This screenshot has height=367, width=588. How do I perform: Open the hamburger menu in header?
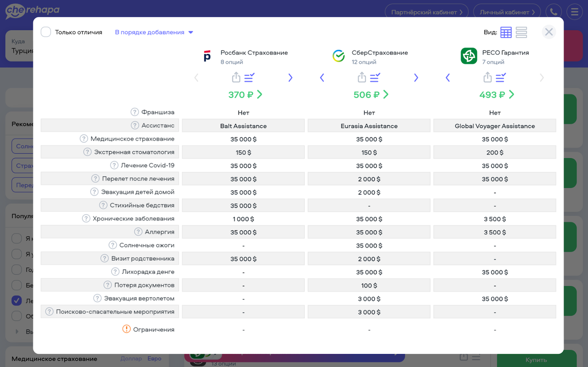tap(574, 12)
